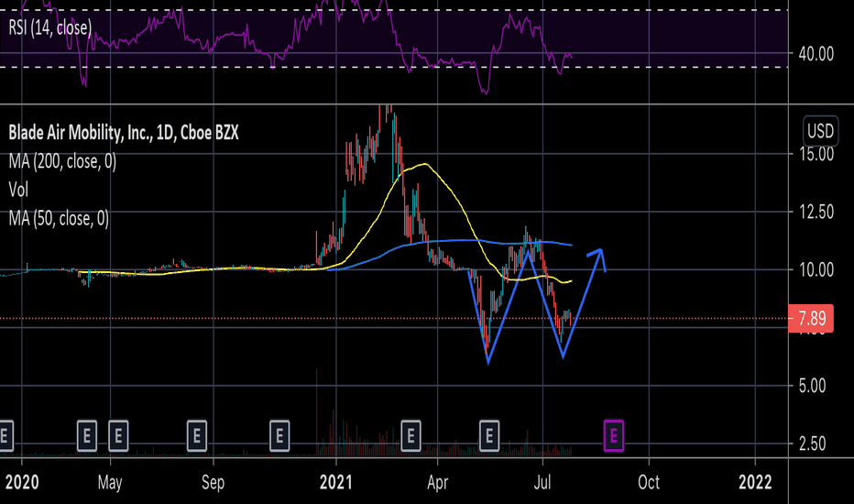Open the earnings marker just before May 2020
The height and width of the screenshot is (504, 854).
click(x=87, y=436)
